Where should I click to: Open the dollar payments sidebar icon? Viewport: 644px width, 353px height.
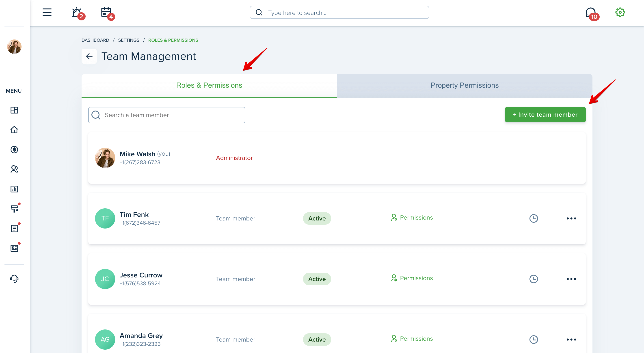(x=14, y=150)
